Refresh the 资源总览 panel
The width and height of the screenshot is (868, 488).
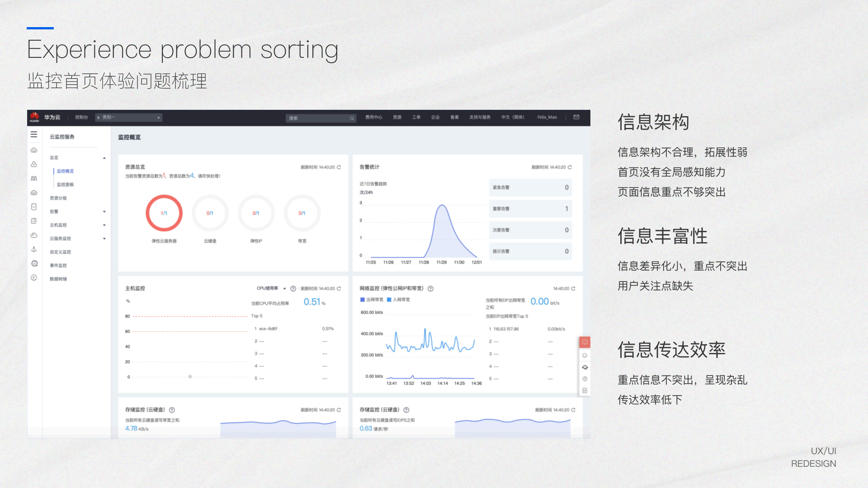(339, 167)
